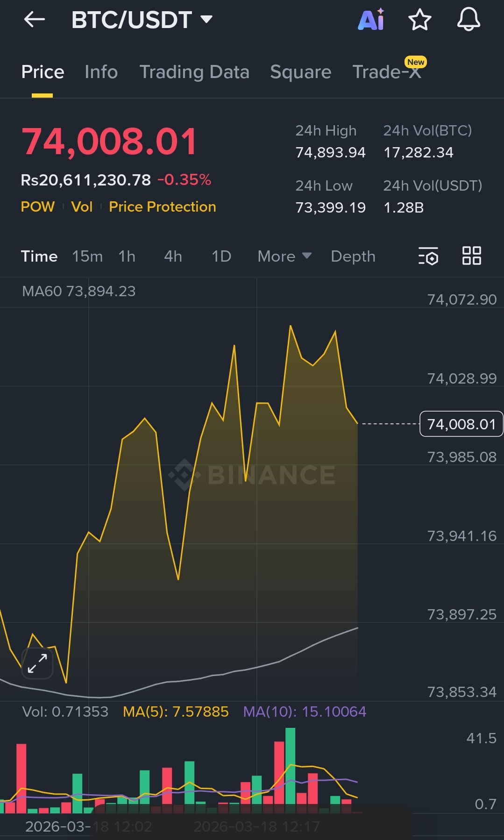Select the 1D chart interval
This screenshot has height=840, width=504.
(221, 256)
